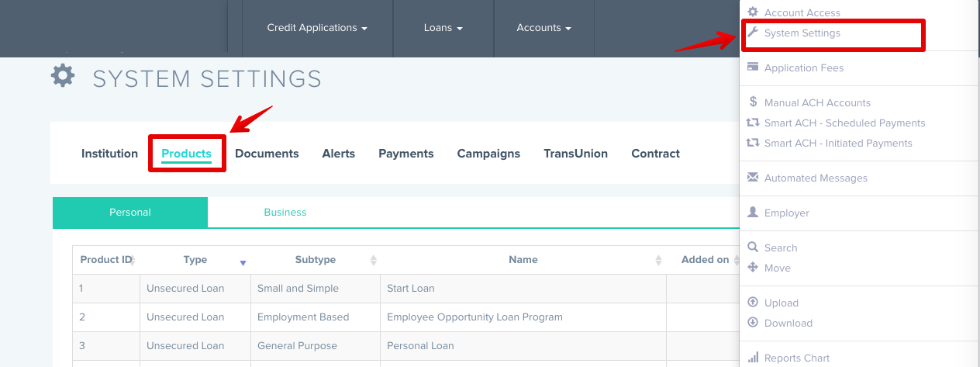Expand the Loans dropdown menu
Image resolution: width=980 pixels, height=367 pixels.
point(443,28)
